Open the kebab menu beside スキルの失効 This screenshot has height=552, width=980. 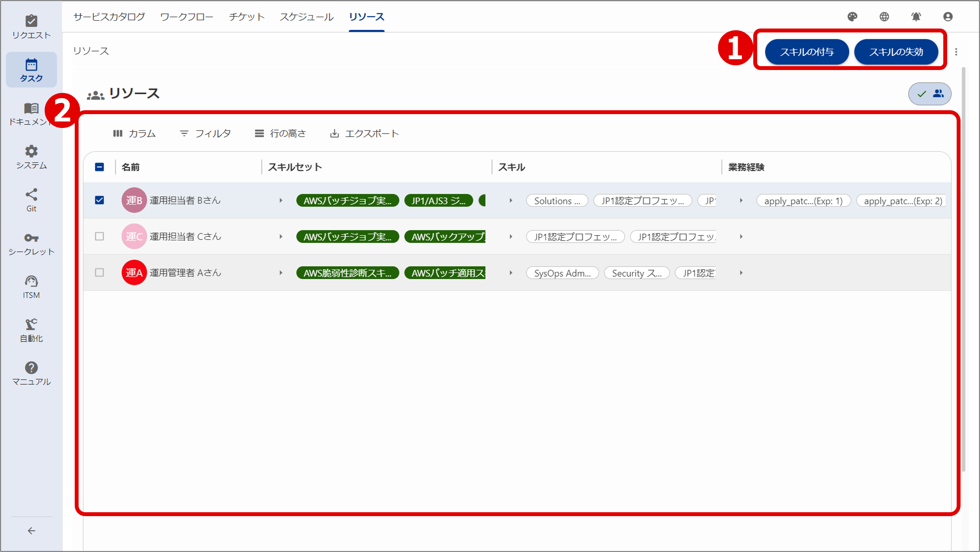[957, 51]
